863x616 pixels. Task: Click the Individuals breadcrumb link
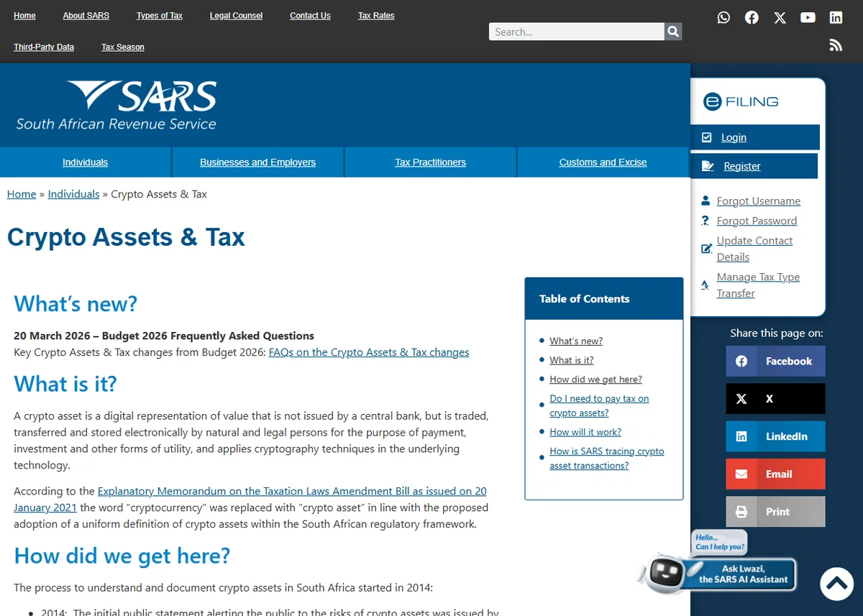click(x=73, y=194)
